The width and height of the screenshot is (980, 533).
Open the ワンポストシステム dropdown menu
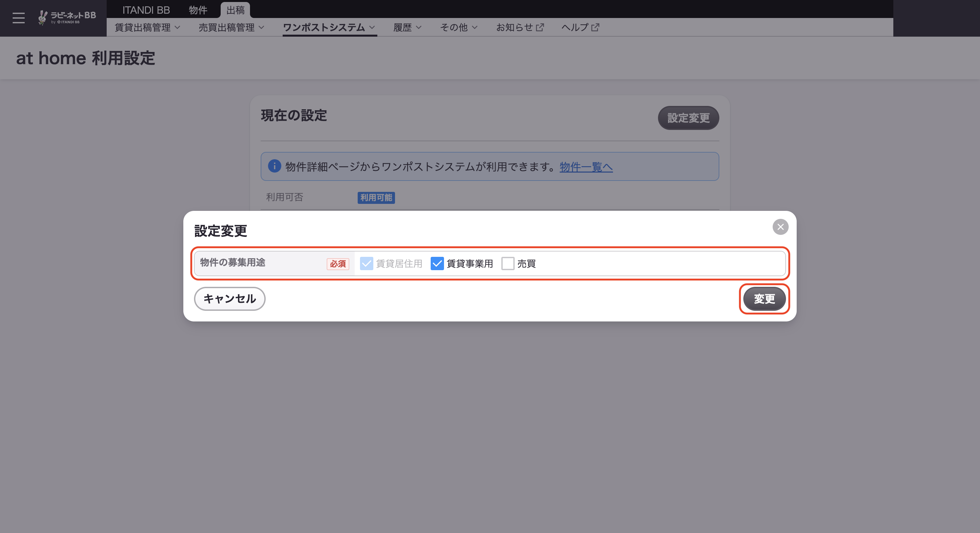329,27
